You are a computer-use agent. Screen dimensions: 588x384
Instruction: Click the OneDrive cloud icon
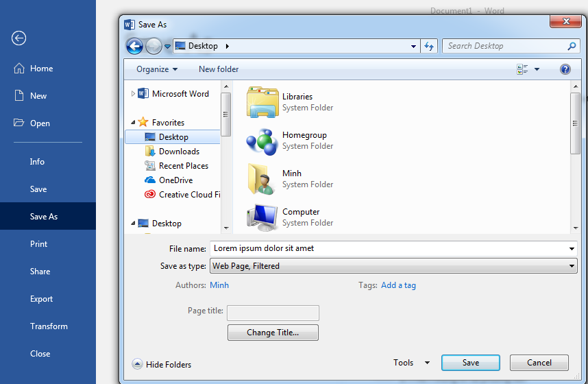pos(150,180)
